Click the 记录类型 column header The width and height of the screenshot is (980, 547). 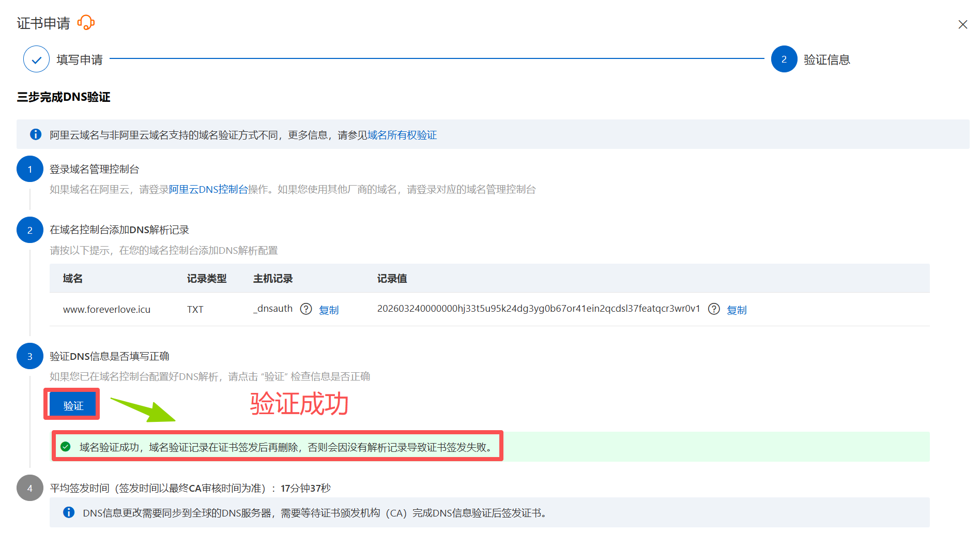[207, 279]
